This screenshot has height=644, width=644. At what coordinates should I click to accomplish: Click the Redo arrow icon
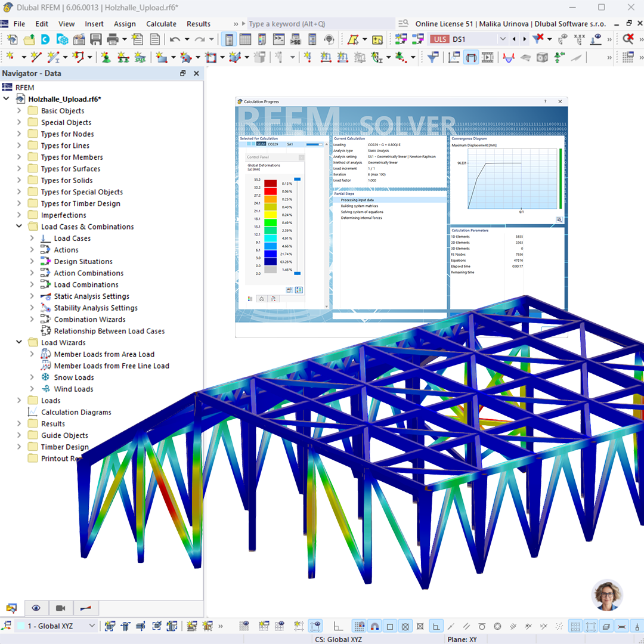[200, 39]
